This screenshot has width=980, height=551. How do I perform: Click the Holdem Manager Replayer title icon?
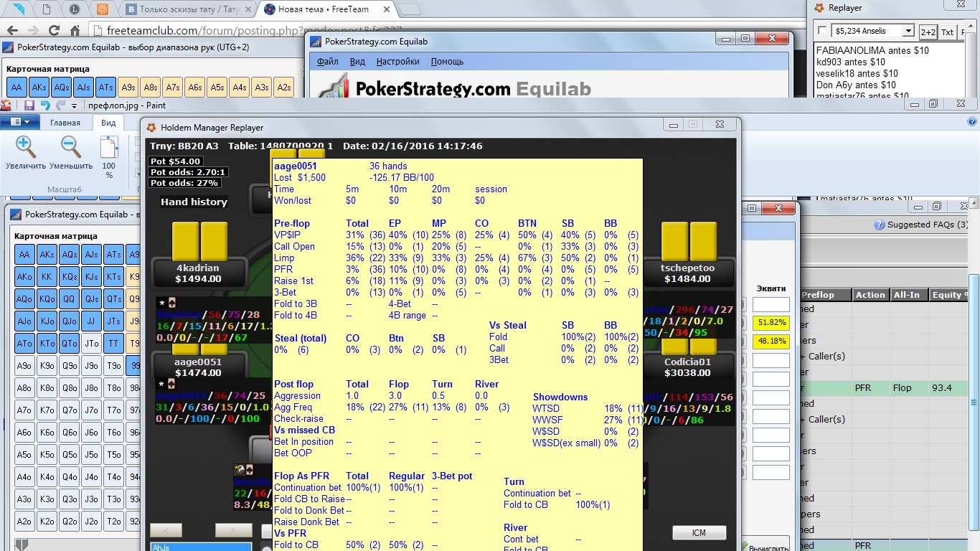tap(151, 127)
